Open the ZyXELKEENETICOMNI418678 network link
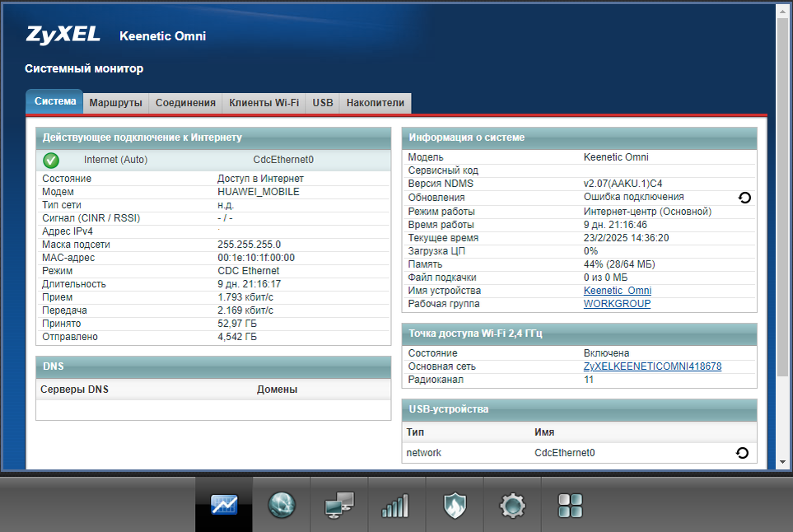The width and height of the screenshot is (793, 532). click(652, 366)
